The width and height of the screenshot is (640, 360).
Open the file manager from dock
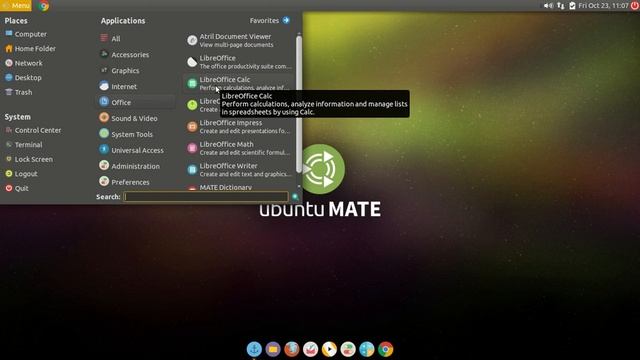point(273,349)
